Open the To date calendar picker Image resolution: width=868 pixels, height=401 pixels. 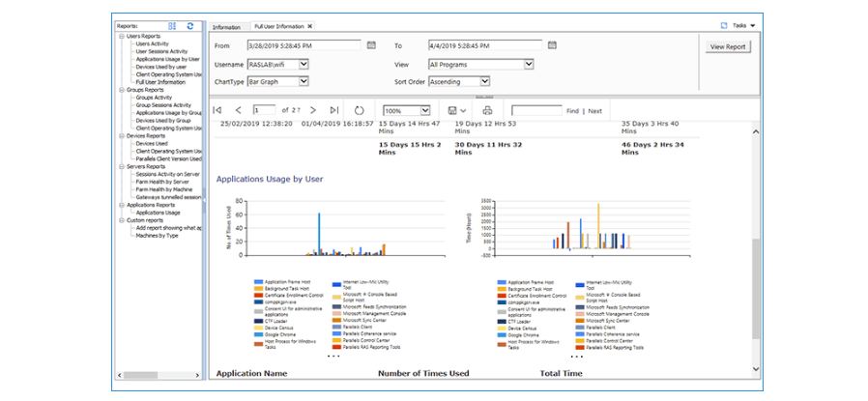[552, 45]
